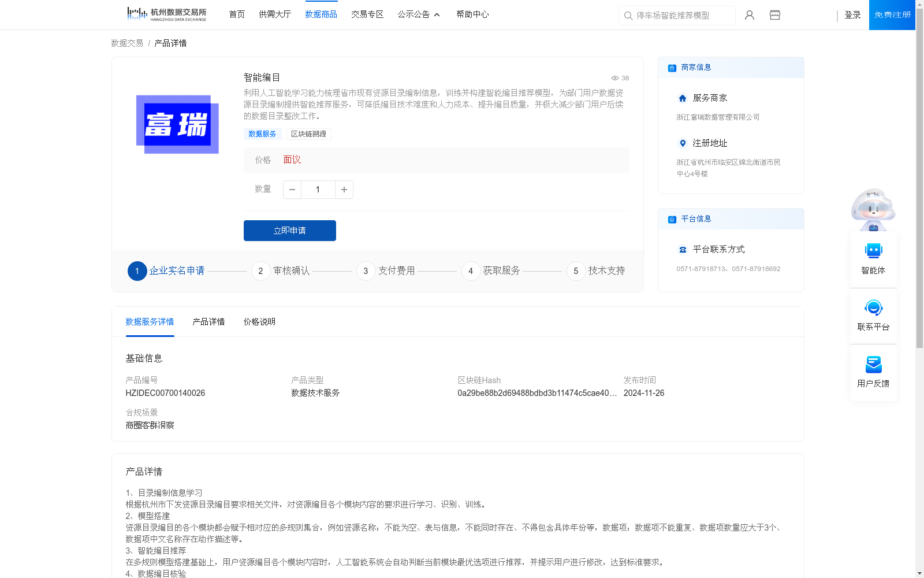Open 交易专区 in the navigation bar

coord(367,14)
